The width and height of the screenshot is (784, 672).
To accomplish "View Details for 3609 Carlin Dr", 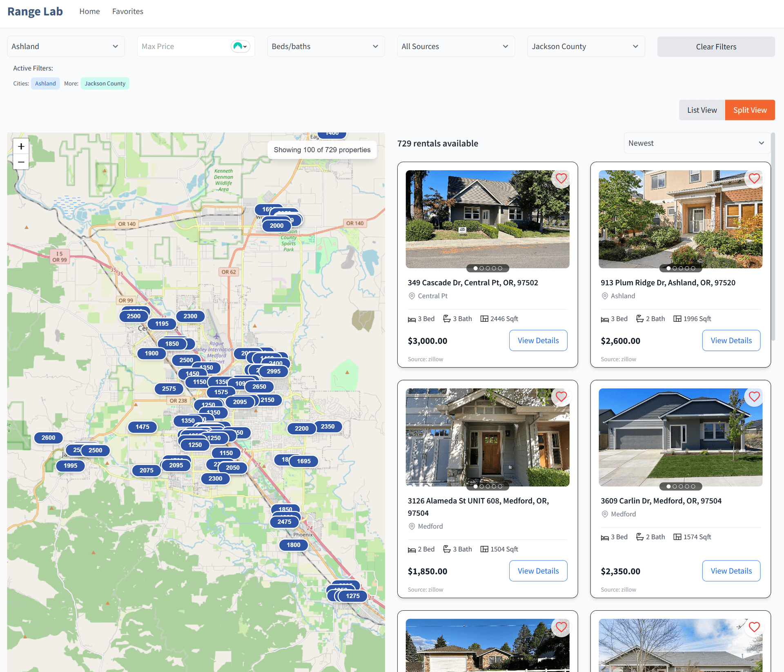I will [x=731, y=571].
